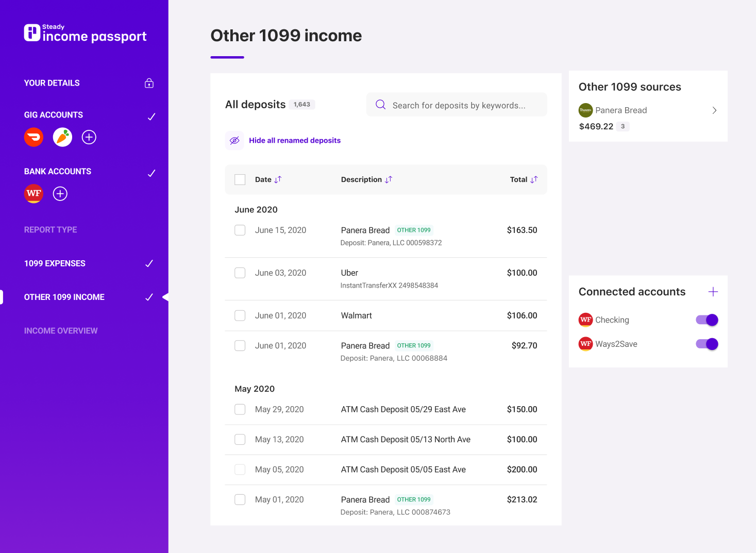756x553 pixels.
Task: Click OTHER 1099 tag on $92.70 deposit
Action: coord(414,345)
